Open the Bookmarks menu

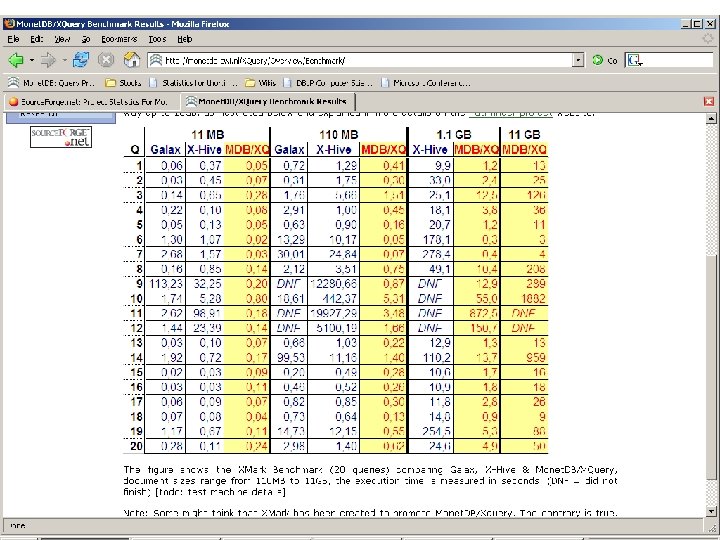[119, 39]
